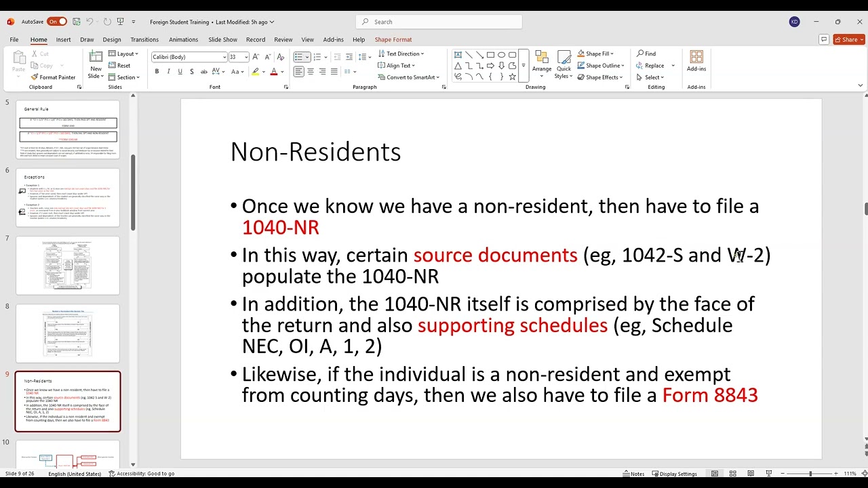The height and width of the screenshot is (488, 868).
Task: Save the presentation
Action: click(77, 22)
